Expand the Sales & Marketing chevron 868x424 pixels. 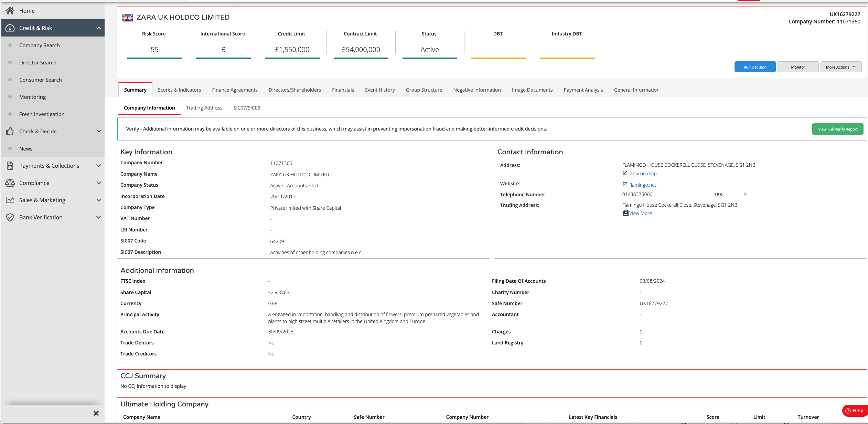pyautogui.click(x=99, y=200)
